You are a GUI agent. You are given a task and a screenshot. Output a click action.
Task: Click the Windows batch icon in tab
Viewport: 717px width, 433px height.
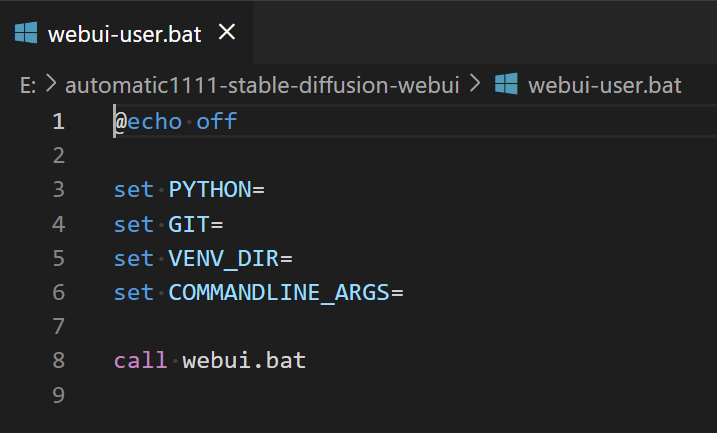pos(26,33)
